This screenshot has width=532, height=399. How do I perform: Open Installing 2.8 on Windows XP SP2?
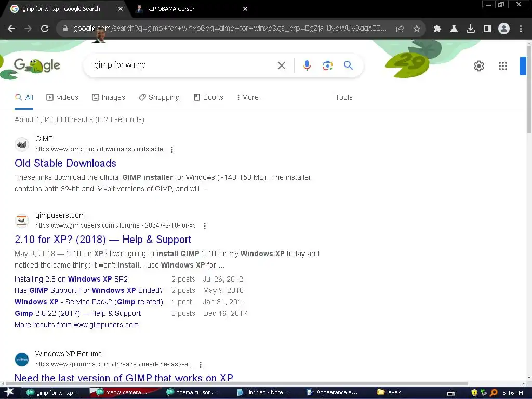[71, 279]
